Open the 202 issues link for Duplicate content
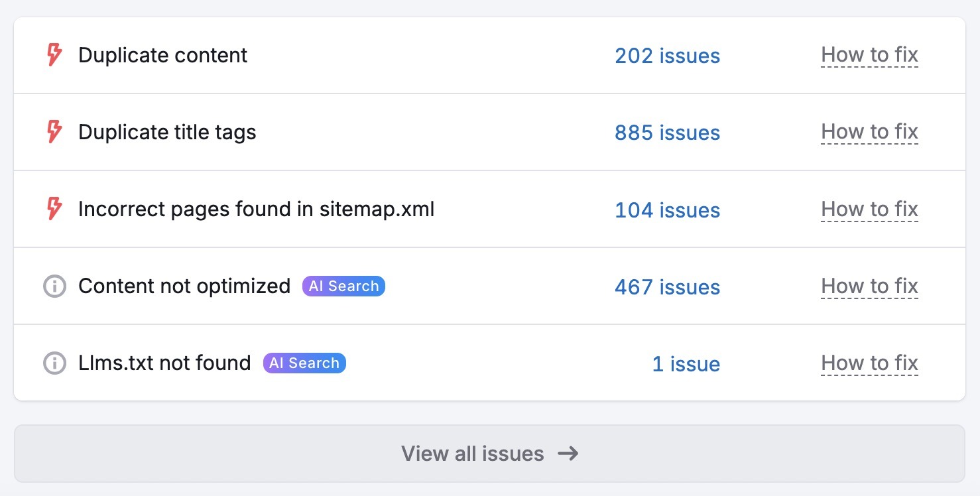The height and width of the screenshot is (496, 980). point(666,56)
